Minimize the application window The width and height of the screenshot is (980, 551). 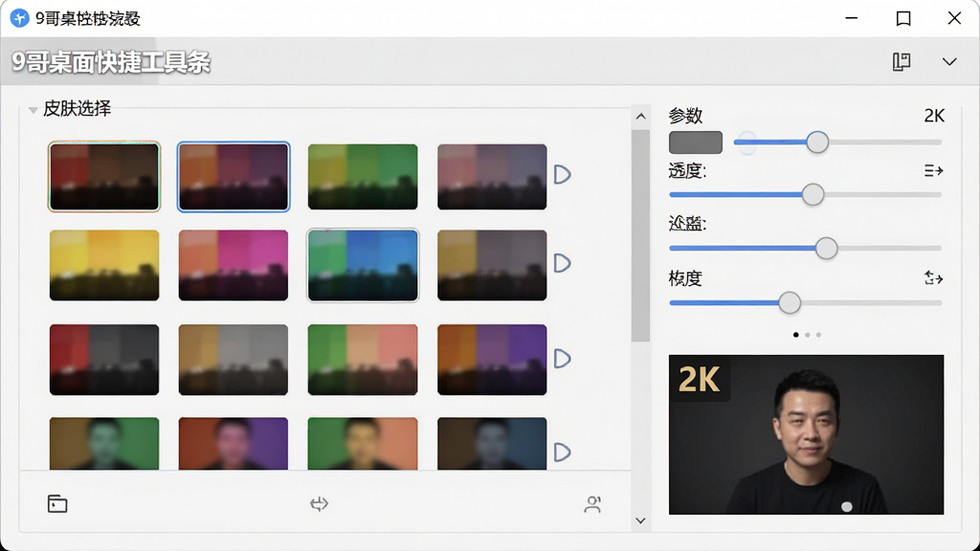[x=851, y=18]
